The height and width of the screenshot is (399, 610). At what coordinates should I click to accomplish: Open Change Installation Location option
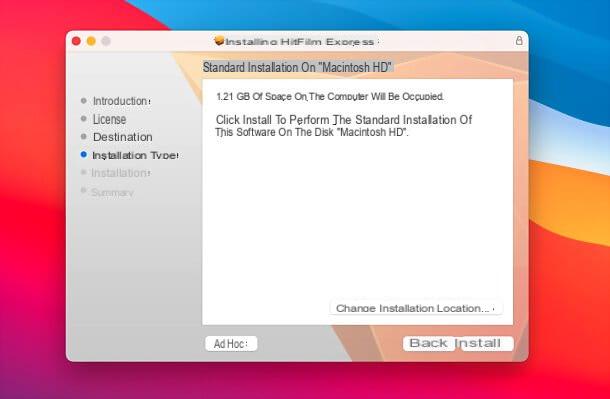[x=416, y=308]
